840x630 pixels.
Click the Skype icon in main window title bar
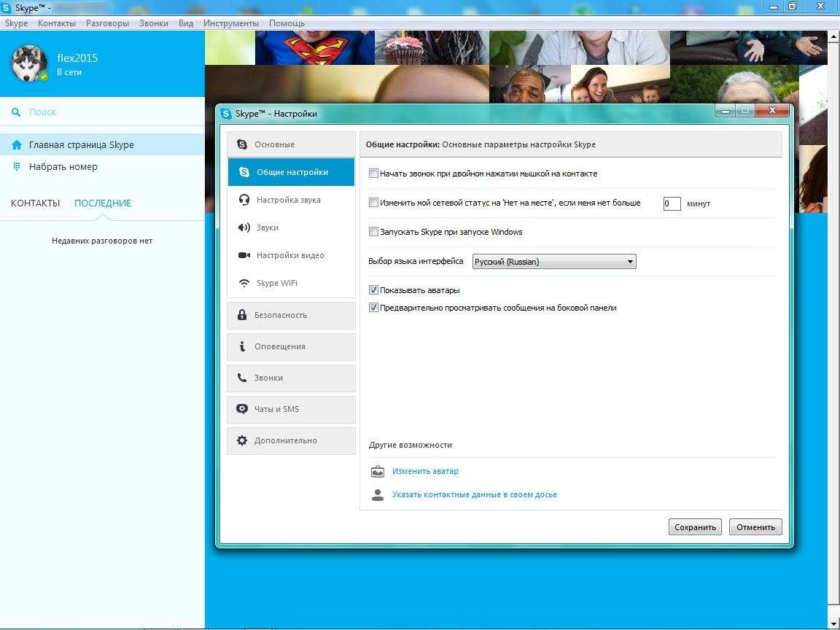7,7
